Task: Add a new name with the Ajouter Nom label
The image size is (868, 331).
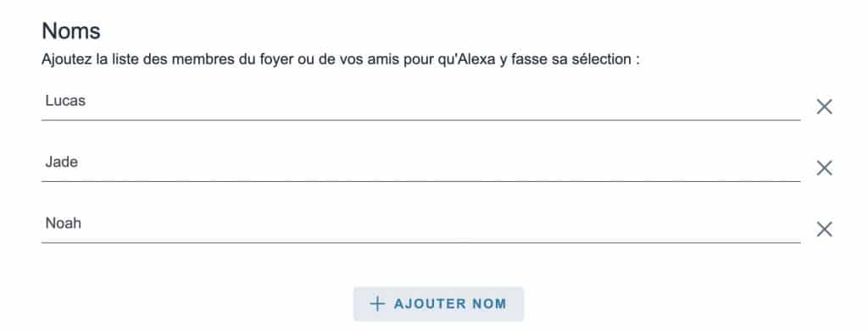Action: [x=450, y=304]
